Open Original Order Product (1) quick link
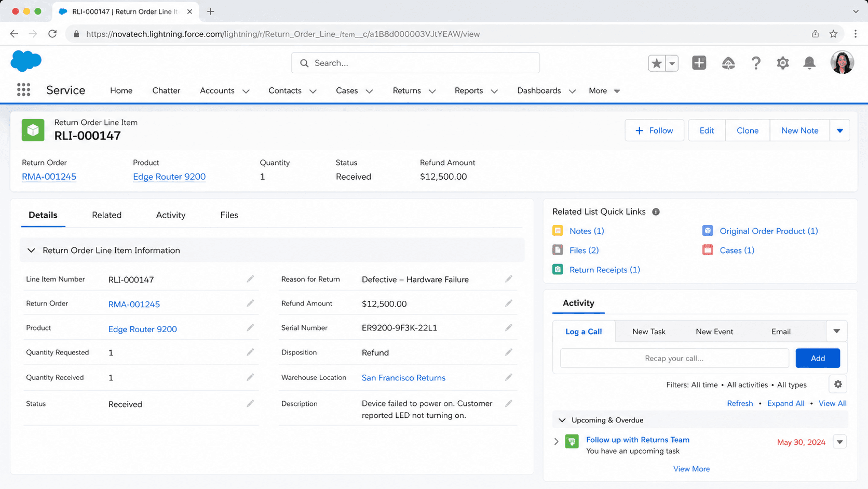Screen dimensions: 868x489 [x=768, y=231]
